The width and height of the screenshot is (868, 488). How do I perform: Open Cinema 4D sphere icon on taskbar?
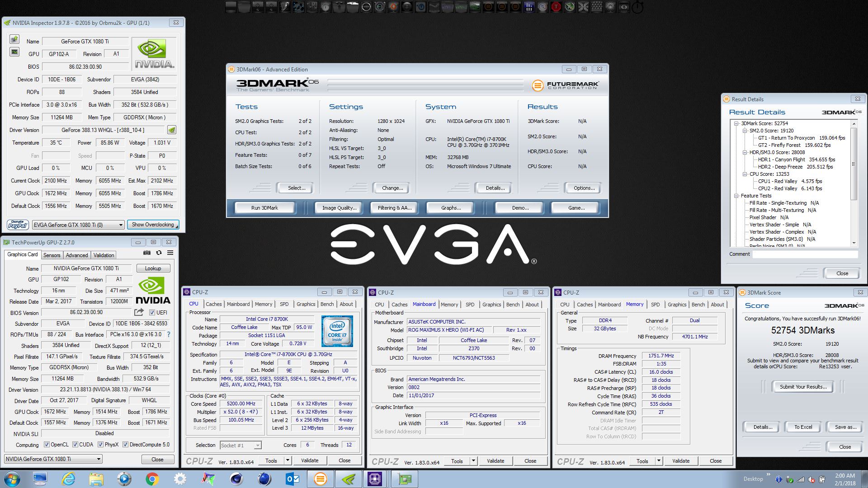[236, 479]
